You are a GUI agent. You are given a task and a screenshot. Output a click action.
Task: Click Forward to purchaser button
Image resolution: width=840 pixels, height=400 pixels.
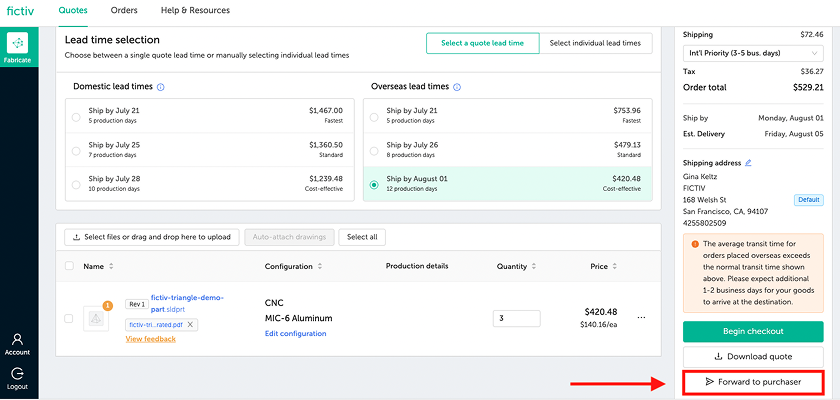(752, 382)
